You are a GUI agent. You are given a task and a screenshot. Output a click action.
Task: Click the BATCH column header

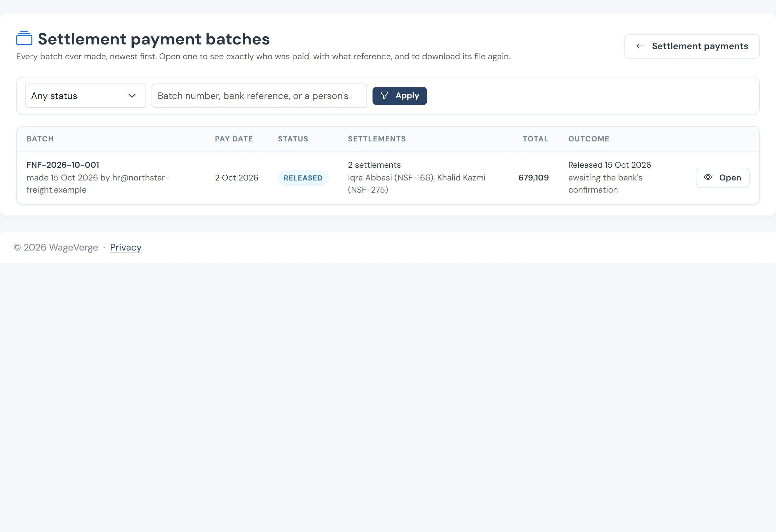pyautogui.click(x=40, y=139)
